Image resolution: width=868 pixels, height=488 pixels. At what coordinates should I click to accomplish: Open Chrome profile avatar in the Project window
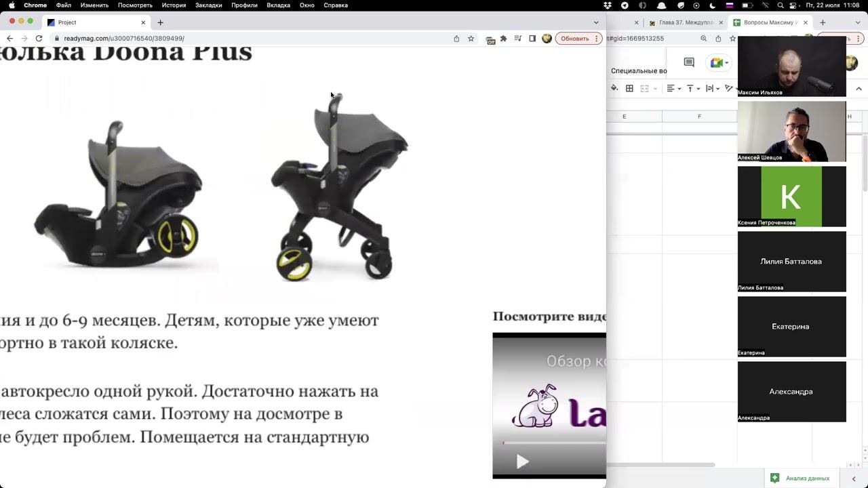point(547,39)
